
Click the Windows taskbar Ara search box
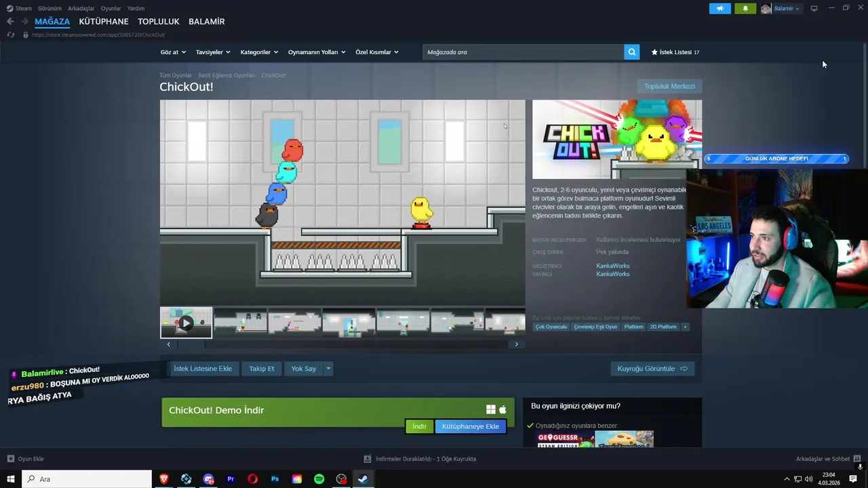(x=87, y=479)
